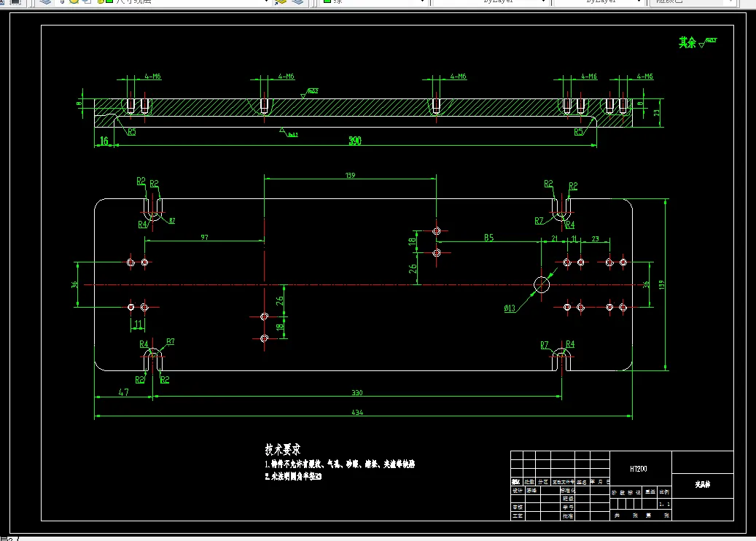Click the 审核 cell in title block
The height and width of the screenshot is (541, 756).
tap(518, 507)
